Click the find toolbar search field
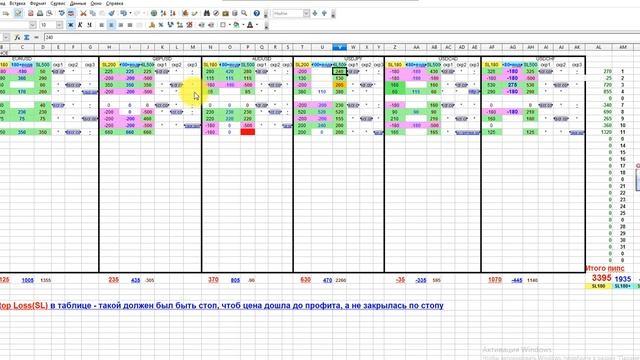 point(287,13)
